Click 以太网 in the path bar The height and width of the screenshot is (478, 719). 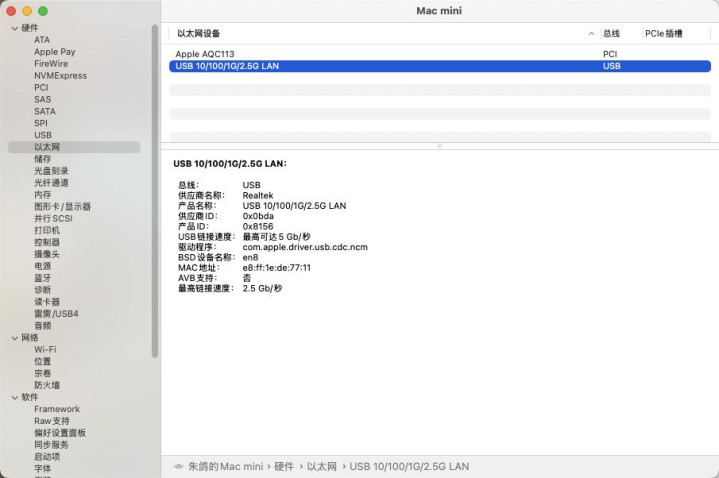point(321,467)
